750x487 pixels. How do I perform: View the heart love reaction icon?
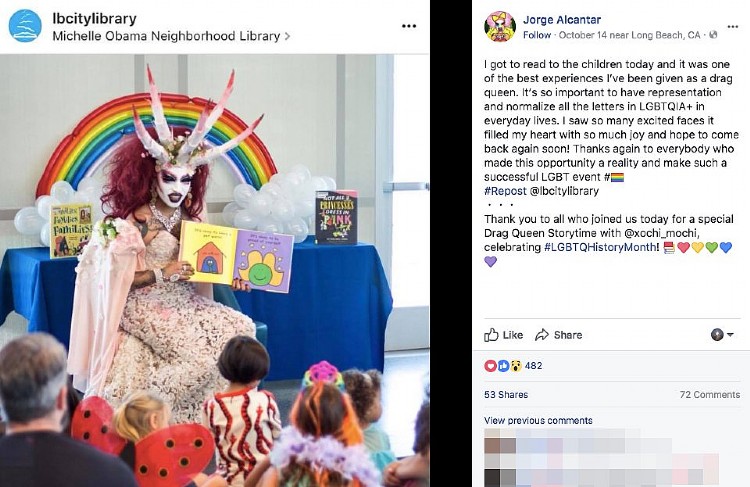490,366
